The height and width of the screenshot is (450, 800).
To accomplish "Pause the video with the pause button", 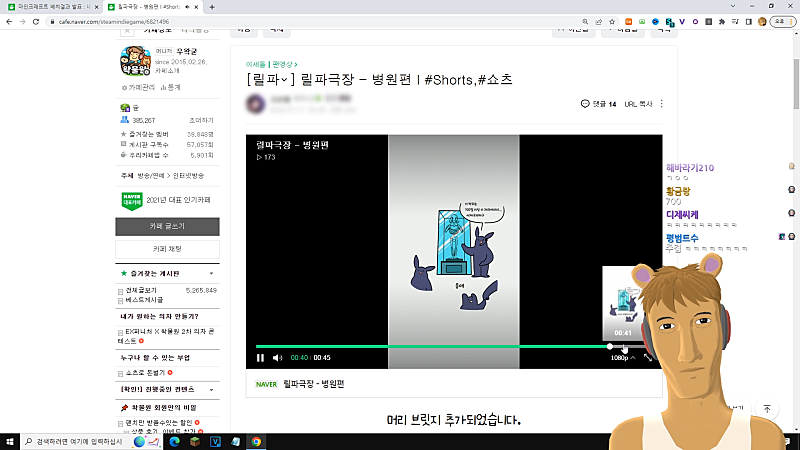I will click(260, 358).
